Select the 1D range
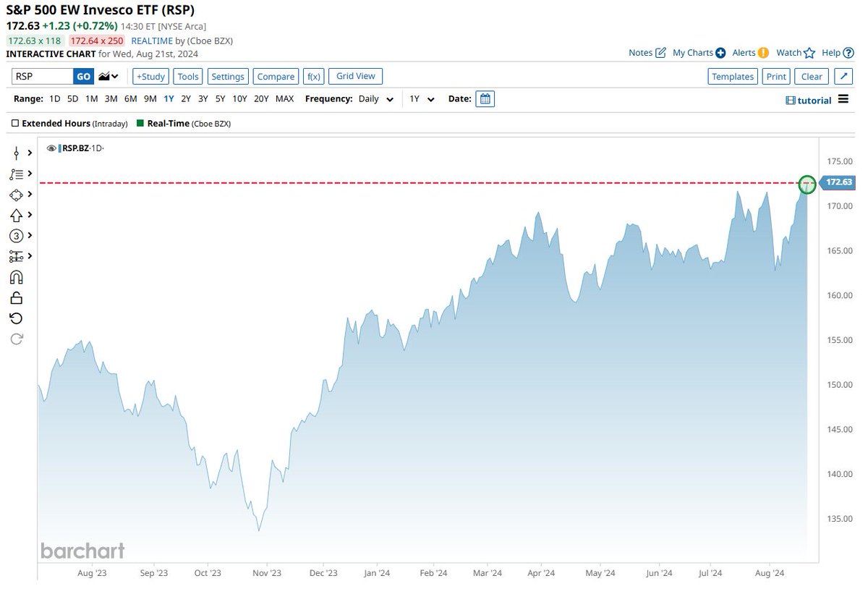 [55, 99]
